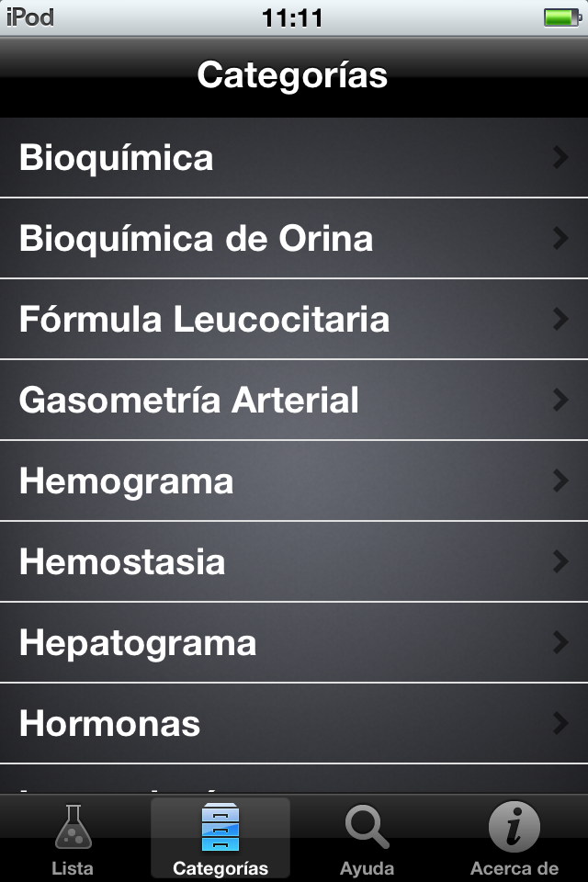
Task: Tap the info Acerca de icon
Action: (514, 827)
